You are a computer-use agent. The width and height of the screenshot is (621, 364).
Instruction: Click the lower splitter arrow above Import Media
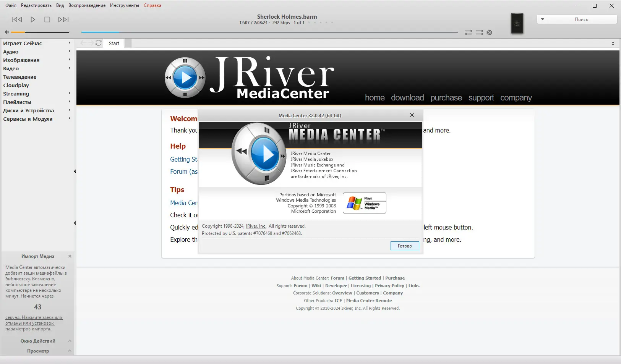(x=75, y=223)
